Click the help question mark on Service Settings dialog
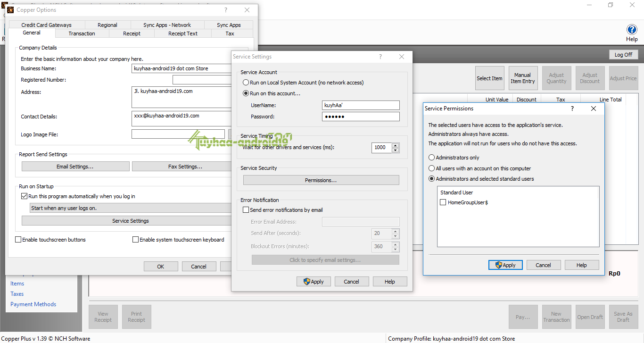644x343 pixels. [380, 56]
